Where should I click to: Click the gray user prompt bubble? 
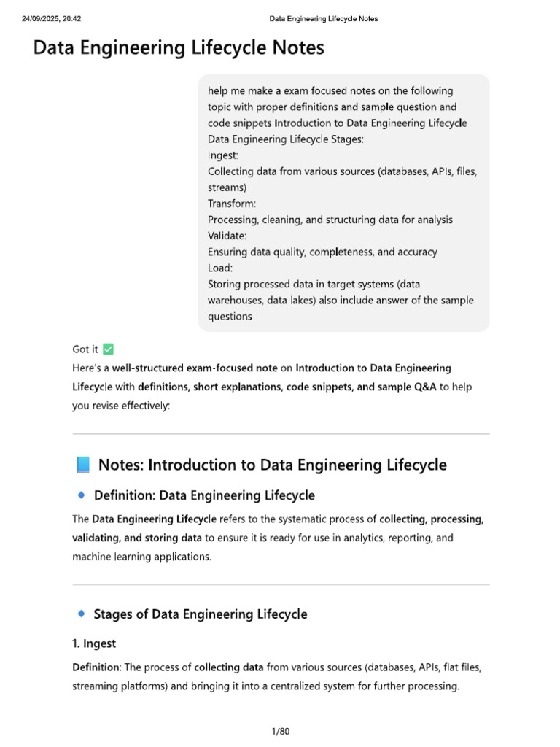coord(343,203)
